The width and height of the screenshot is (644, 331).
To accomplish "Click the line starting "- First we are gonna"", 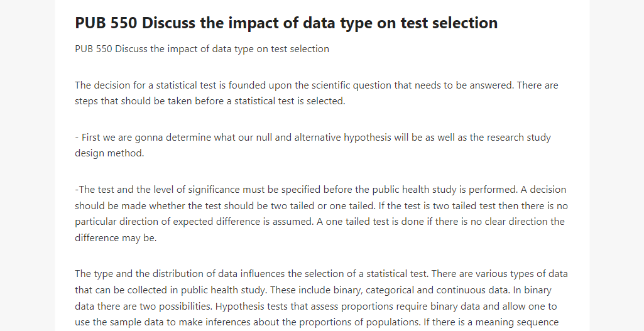I will (312, 138).
